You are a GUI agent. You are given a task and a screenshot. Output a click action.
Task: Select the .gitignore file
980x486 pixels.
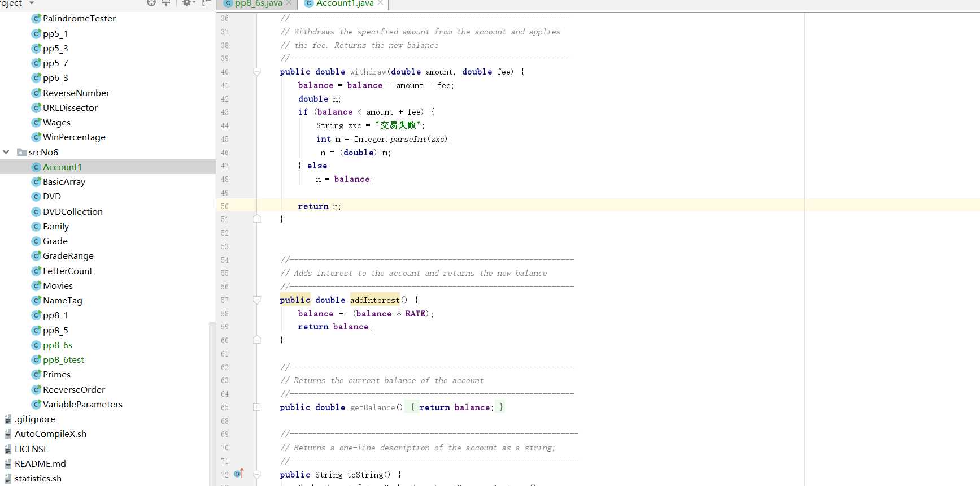tap(35, 419)
